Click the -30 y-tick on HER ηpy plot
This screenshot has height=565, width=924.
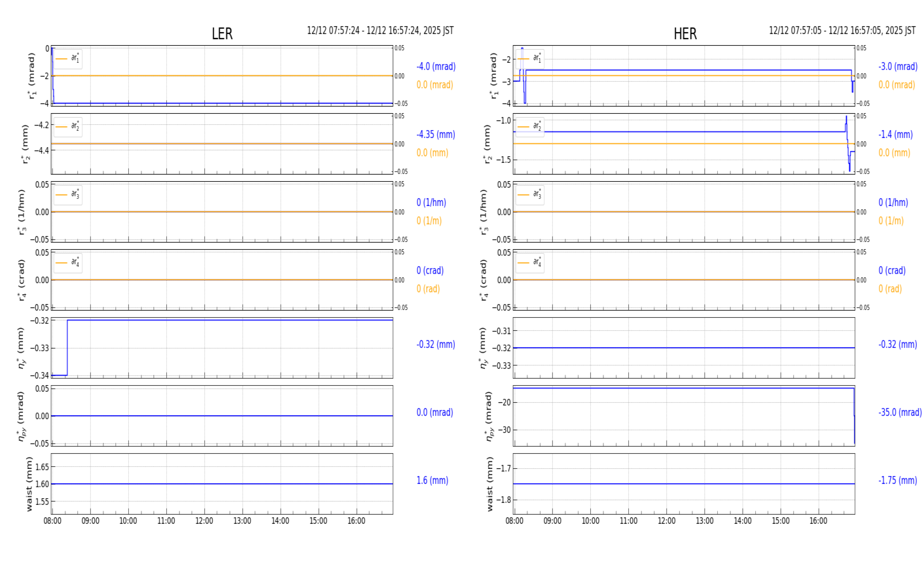point(505,430)
